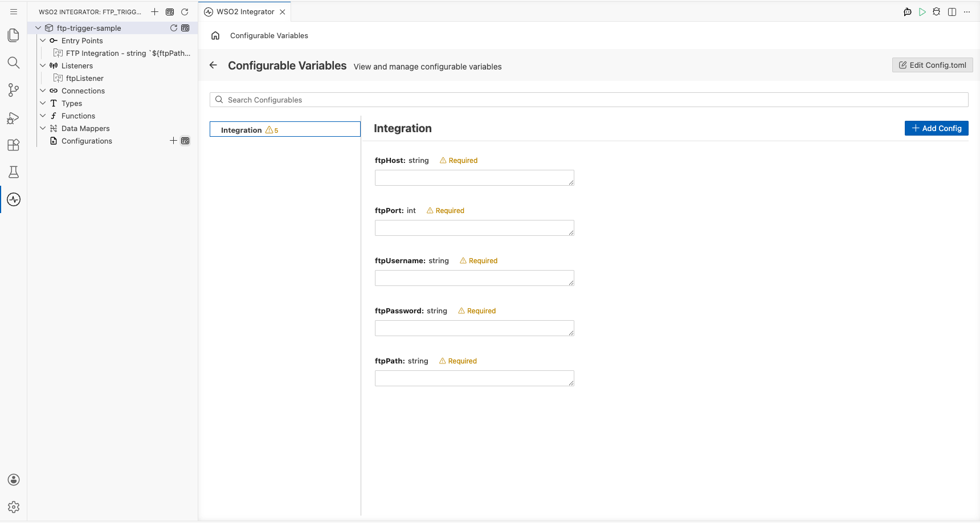Expand the Connections node
This screenshot has width=980, height=523.
pos(43,91)
